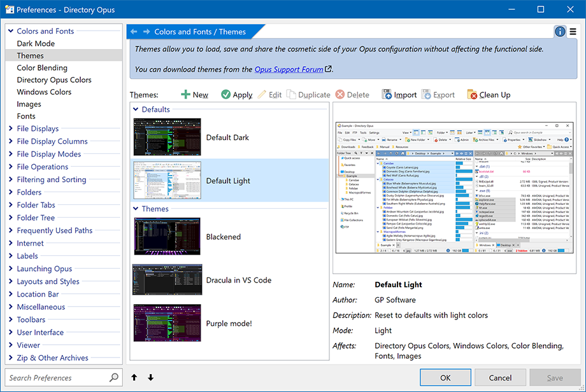The image size is (586, 392).
Task: Expand the File Display Columns category
Action: tap(11, 141)
